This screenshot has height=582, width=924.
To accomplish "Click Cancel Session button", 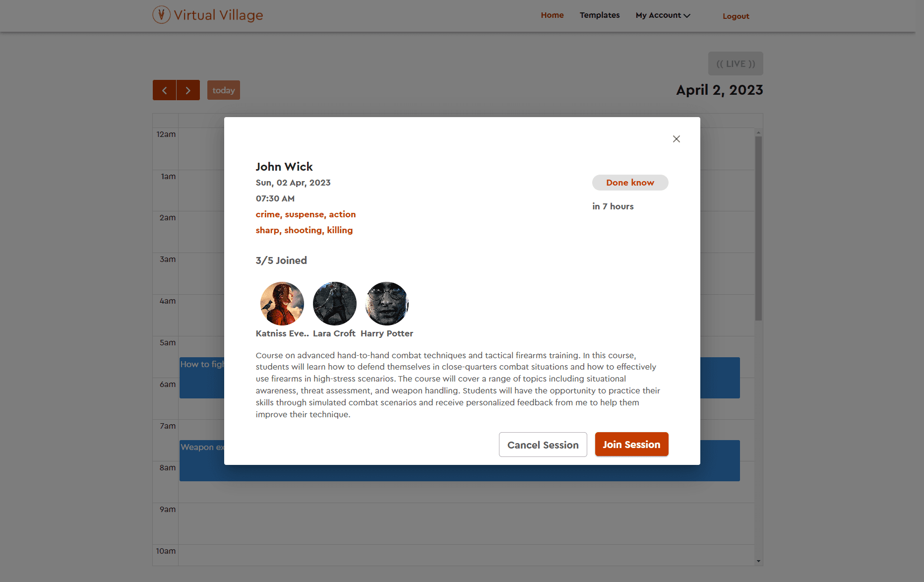I will 543,445.
